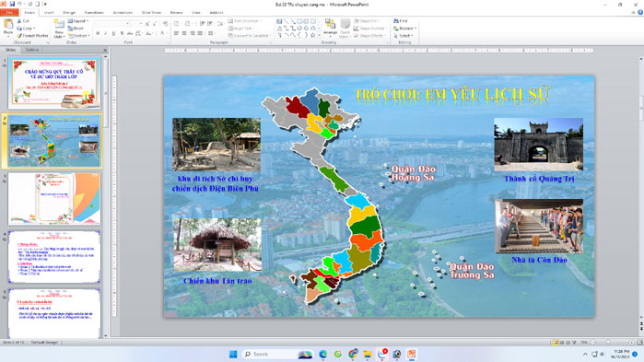Screen dimensions: 644x362
Task: Toggle Underline formatting
Action: pyautogui.click(x=113, y=33)
